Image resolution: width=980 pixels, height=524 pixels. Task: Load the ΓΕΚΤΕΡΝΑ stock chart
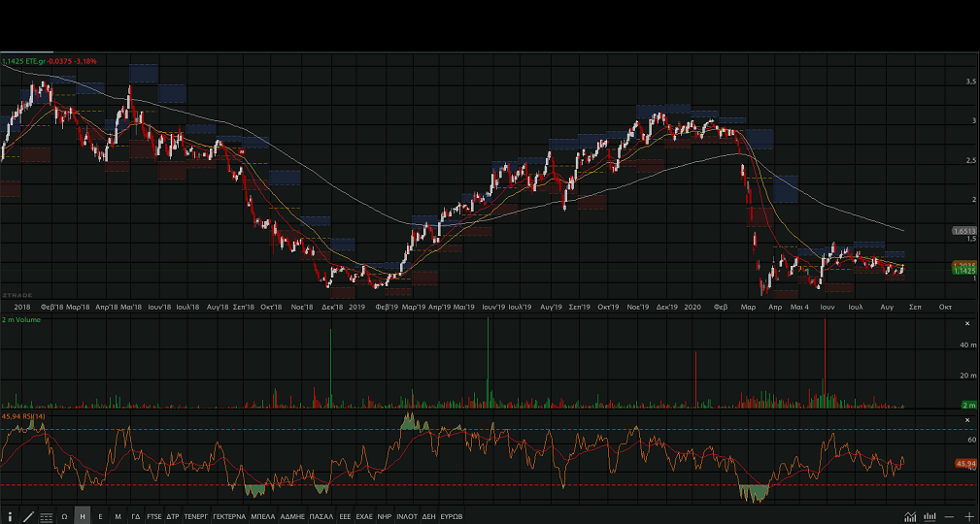point(228,516)
